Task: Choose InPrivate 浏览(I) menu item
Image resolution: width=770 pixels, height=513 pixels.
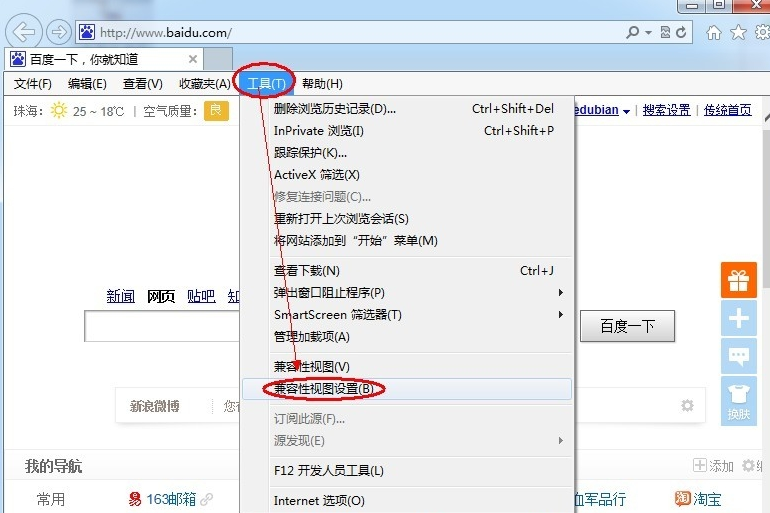Action: tap(407, 131)
